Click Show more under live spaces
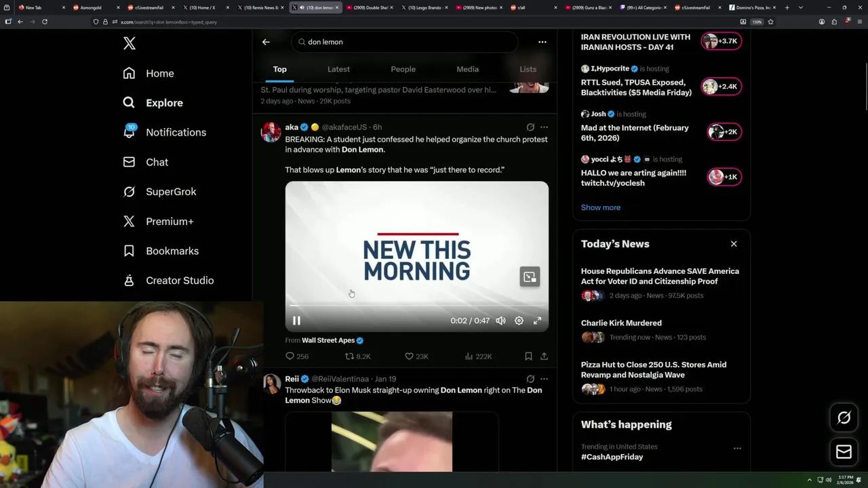Viewport: 868px width, 488px height. click(601, 207)
